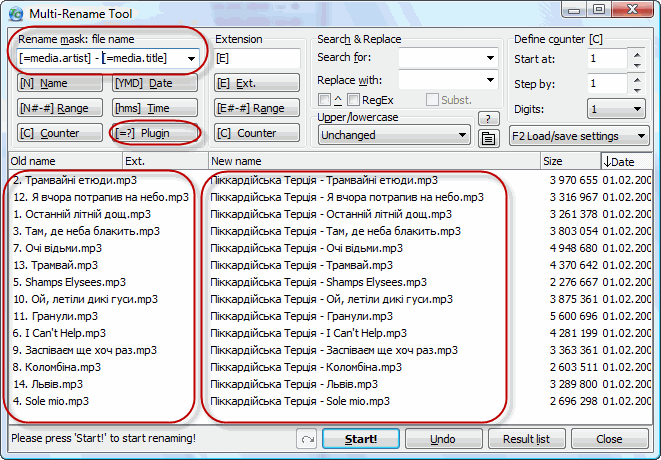The width and height of the screenshot is (661, 460).
Task: Open the Digits dropdown
Action: (616, 110)
